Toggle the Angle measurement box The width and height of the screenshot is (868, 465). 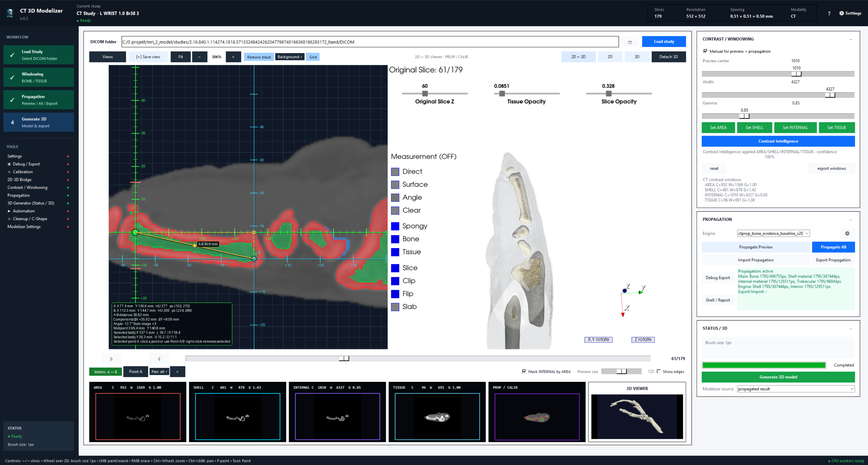click(x=395, y=198)
